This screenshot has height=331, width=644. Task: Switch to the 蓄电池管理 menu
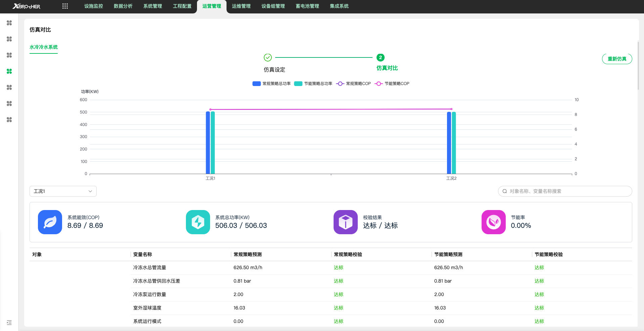[x=307, y=6]
